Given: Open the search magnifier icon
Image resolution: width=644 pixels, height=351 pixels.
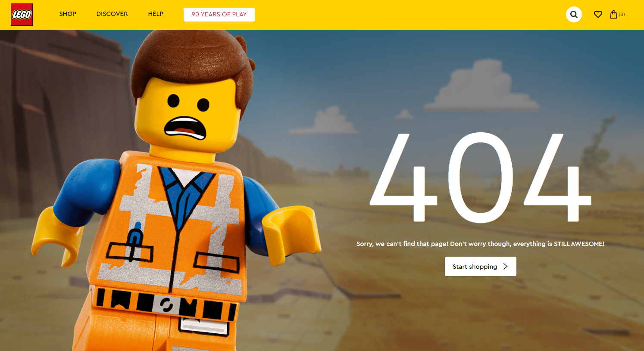Looking at the screenshot, I should click(x=574, y=14).
